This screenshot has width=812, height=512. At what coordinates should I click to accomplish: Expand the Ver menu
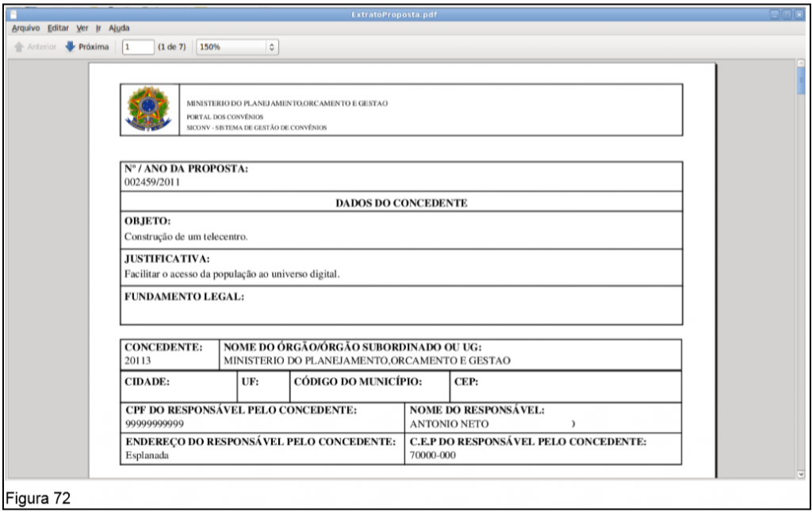pos(82,29)
